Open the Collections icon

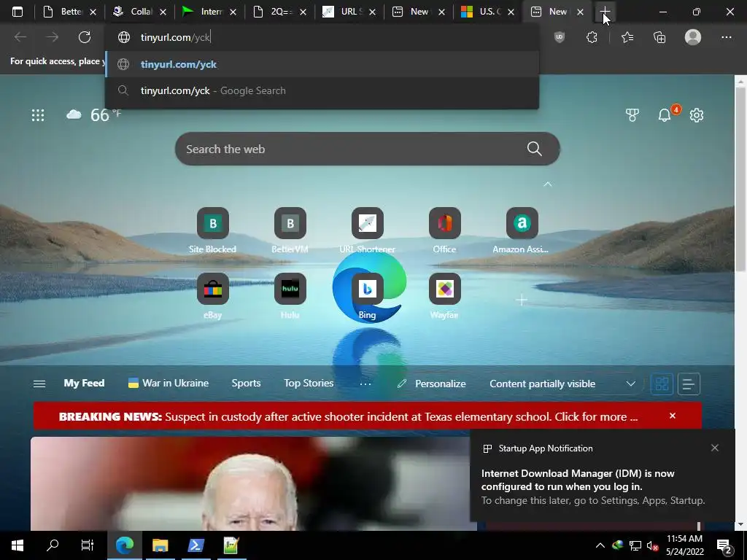click(659, 37)
